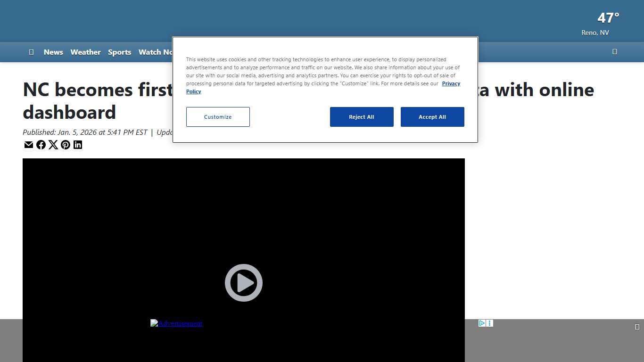644x362 pixels.
Task: Click the Advertisement image link
Action: point(176,323)
